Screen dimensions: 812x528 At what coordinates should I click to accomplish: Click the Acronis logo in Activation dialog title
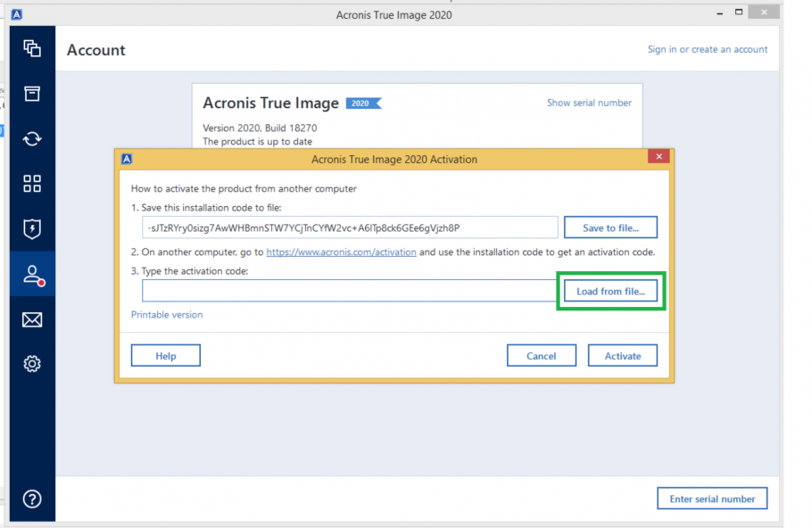point(127,159)
